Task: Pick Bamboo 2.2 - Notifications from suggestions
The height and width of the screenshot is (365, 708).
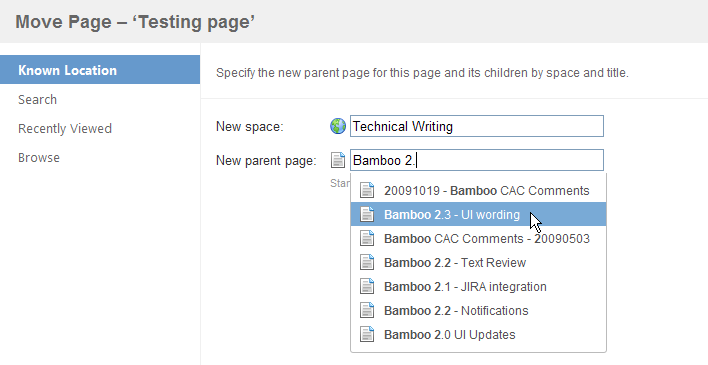Action: click(478, 310)
